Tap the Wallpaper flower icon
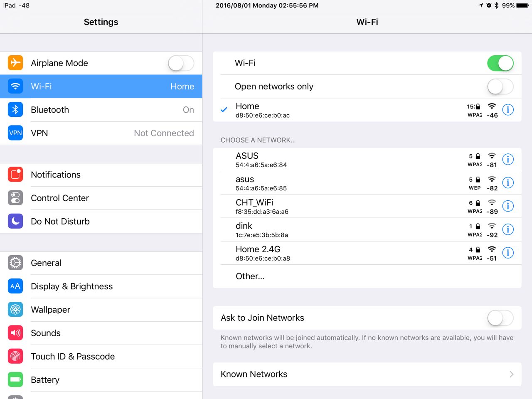 [x=15, y=310]
